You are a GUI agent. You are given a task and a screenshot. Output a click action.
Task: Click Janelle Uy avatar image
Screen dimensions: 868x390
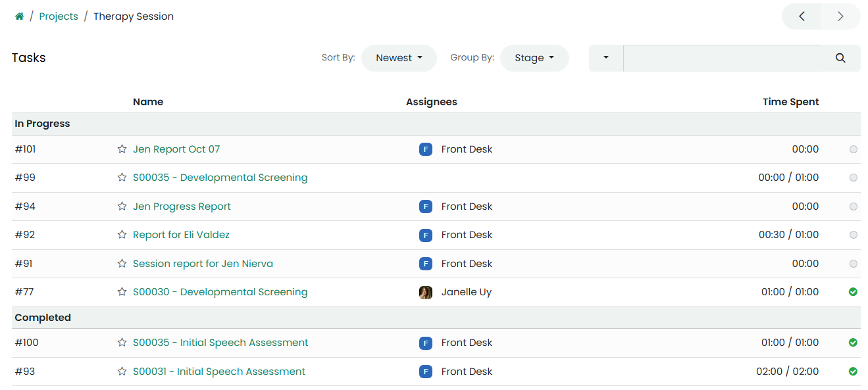pyautogui.click(x=426, y=292)
